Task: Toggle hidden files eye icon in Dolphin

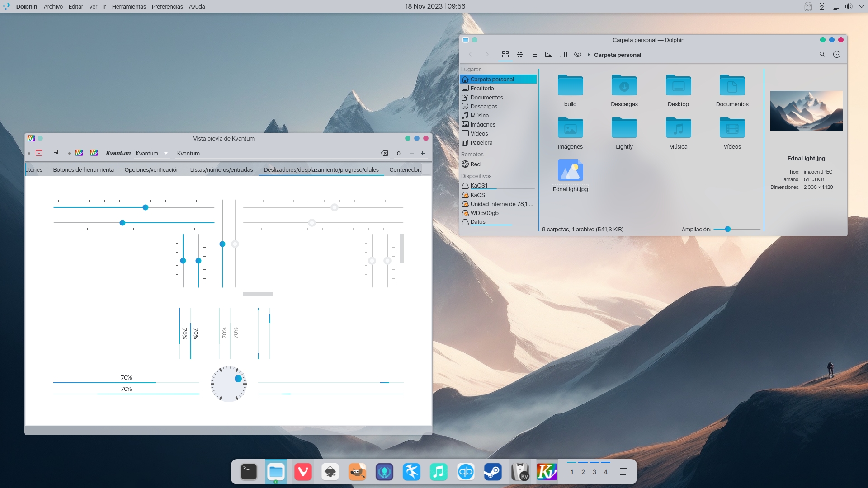Action: [578, 54]
